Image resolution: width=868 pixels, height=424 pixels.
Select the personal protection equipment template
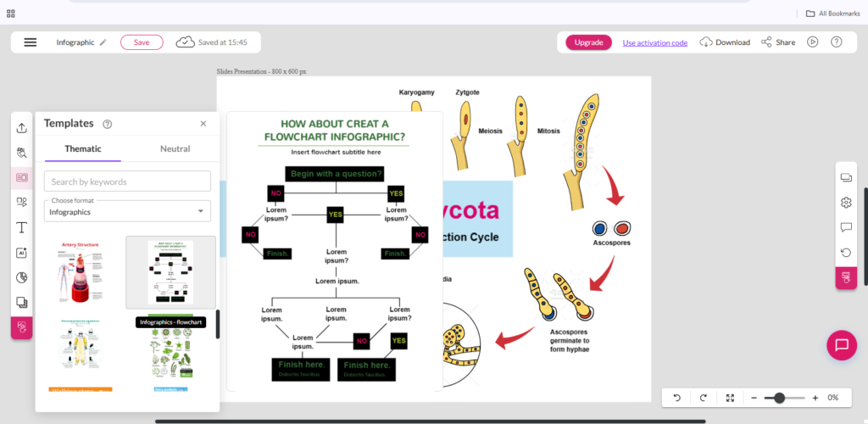coord(81,345)
